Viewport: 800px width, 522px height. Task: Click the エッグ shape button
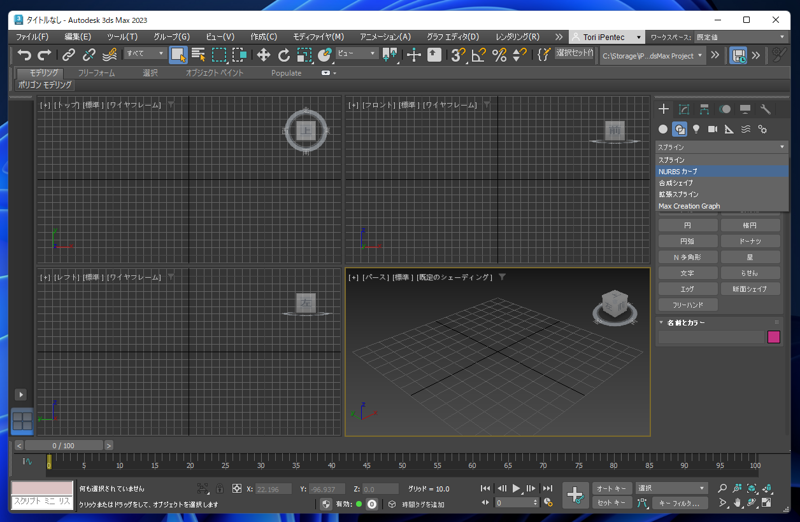pos(688,289)
